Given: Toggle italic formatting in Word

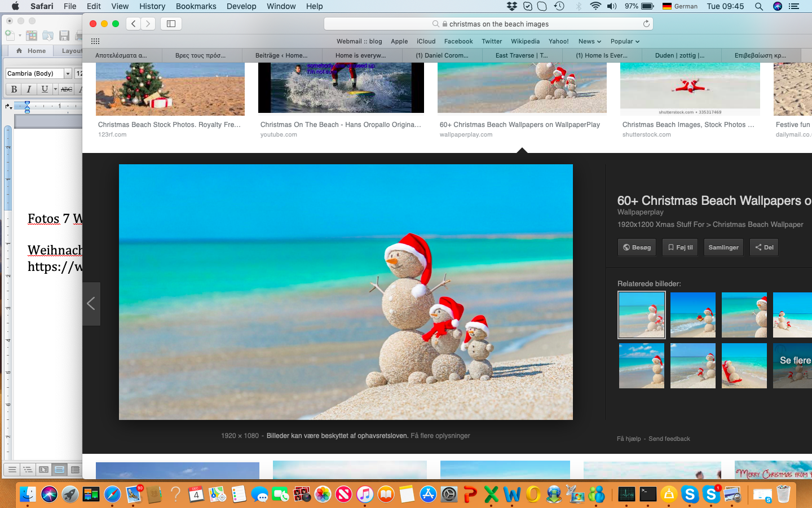Looking at the screenshot, I should pyautogui.click(x=29, y=89).
